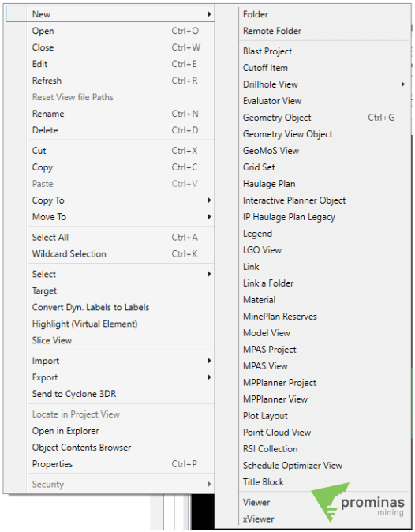Open the Select submenu

[121, 274]
